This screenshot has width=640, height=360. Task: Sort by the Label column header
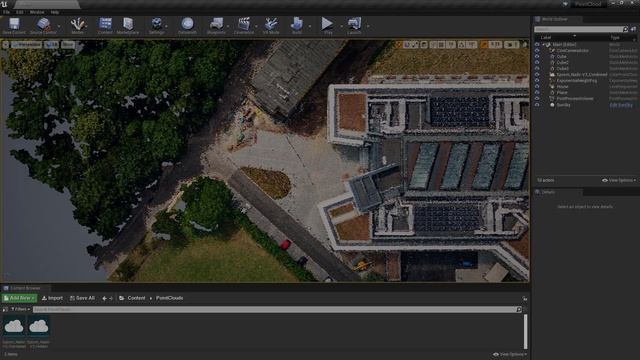pyautogui.click(x=546, y=38)
